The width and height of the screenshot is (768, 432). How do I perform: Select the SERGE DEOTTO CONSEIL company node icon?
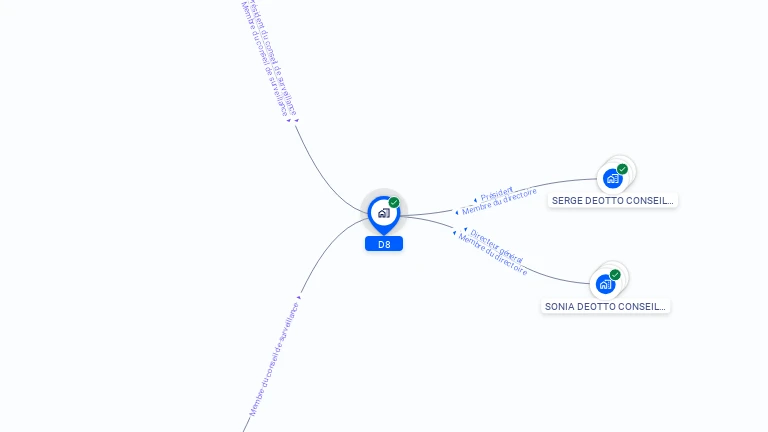612,178
